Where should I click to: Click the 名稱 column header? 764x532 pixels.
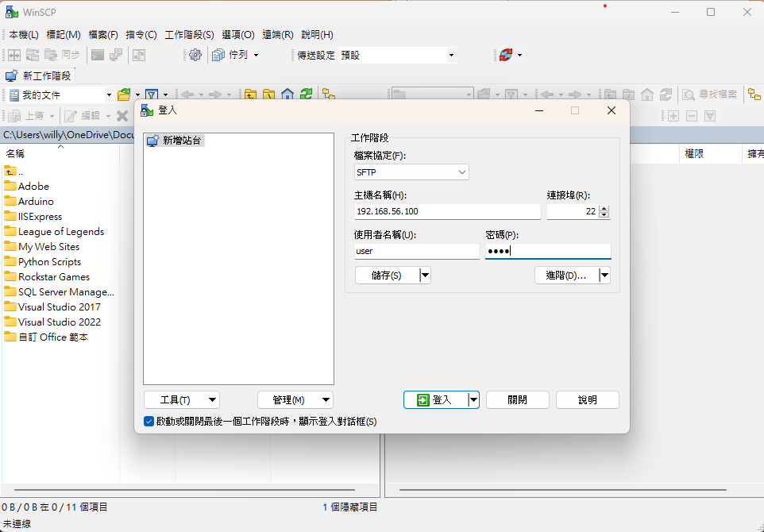pyautogui.click(x=60, y=154)
